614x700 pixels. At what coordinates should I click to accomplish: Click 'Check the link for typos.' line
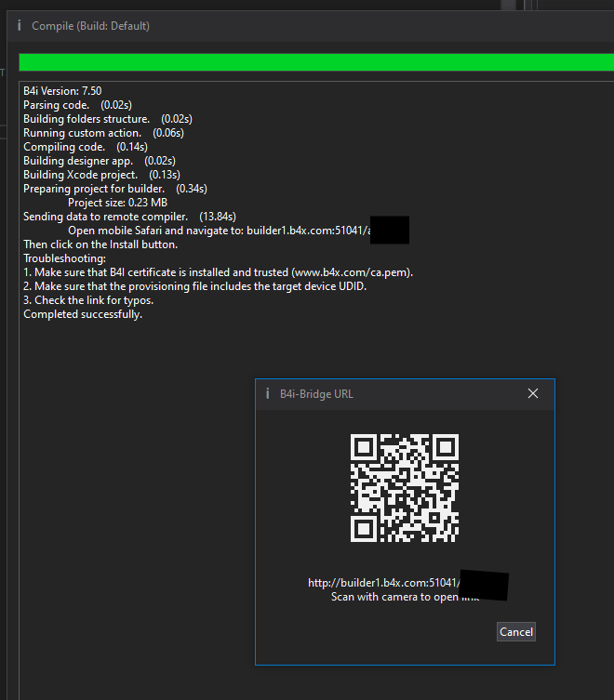tap(88, 300)
